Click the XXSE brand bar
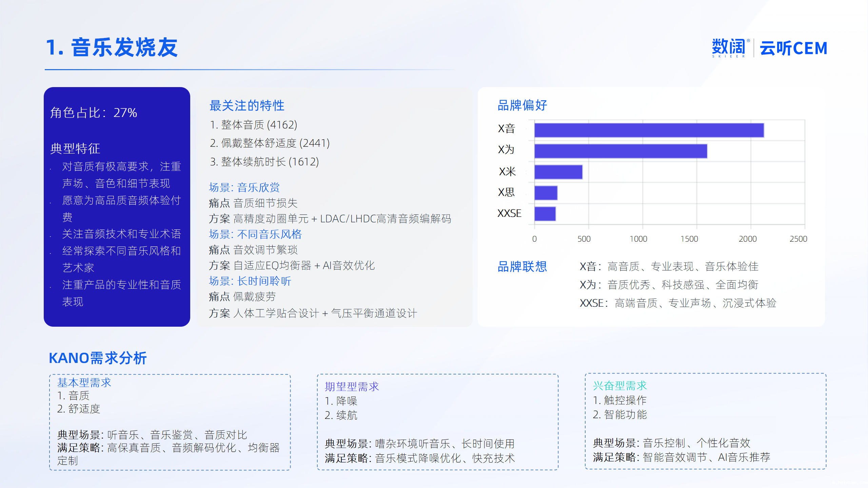 tap(545, 214)
